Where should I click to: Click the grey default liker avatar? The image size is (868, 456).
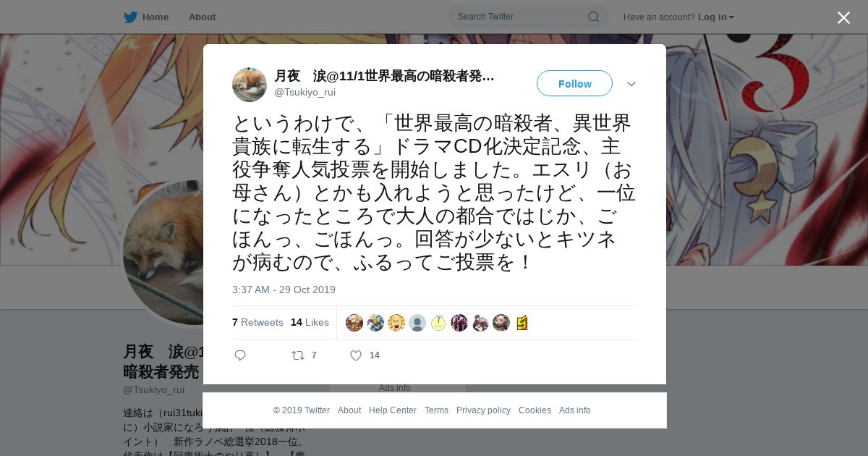click(x=417, y=323)
